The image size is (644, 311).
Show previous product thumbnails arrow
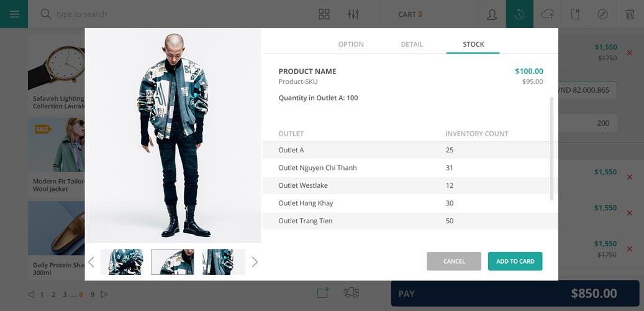[91, 262]
